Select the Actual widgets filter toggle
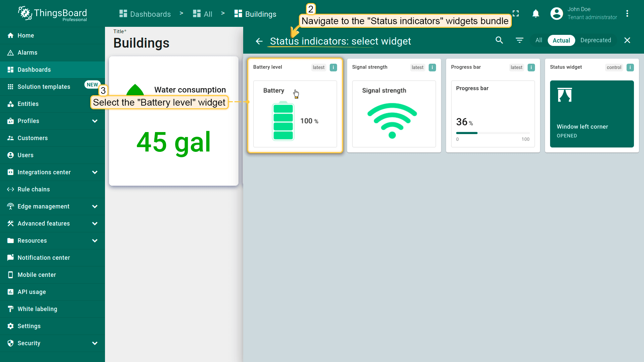This screenshot has height=362, width=644. tap(561, 40)
